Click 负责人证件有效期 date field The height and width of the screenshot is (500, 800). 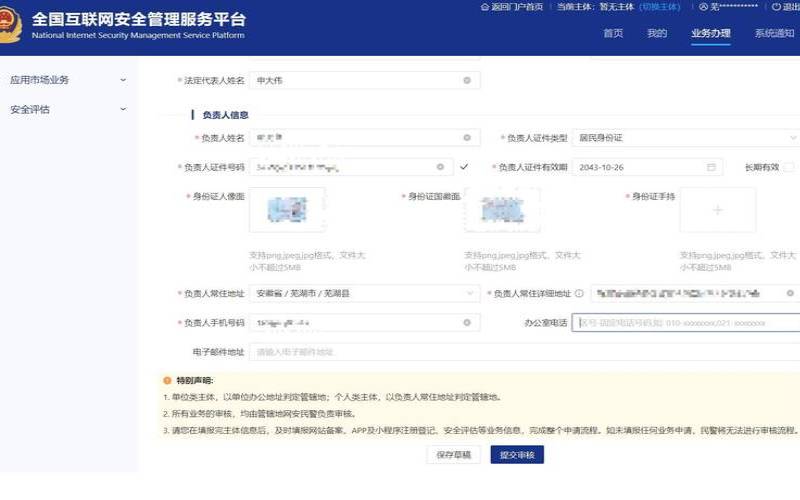647,167
